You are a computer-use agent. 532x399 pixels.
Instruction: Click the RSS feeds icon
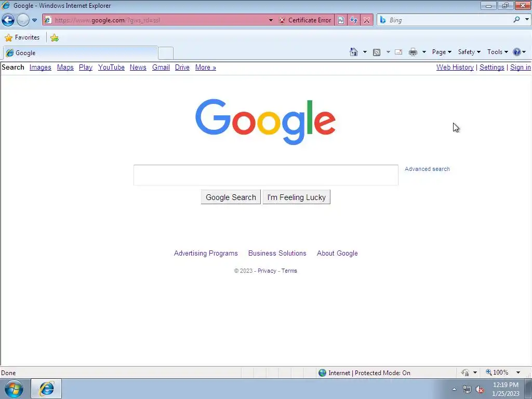click(377, 52)
